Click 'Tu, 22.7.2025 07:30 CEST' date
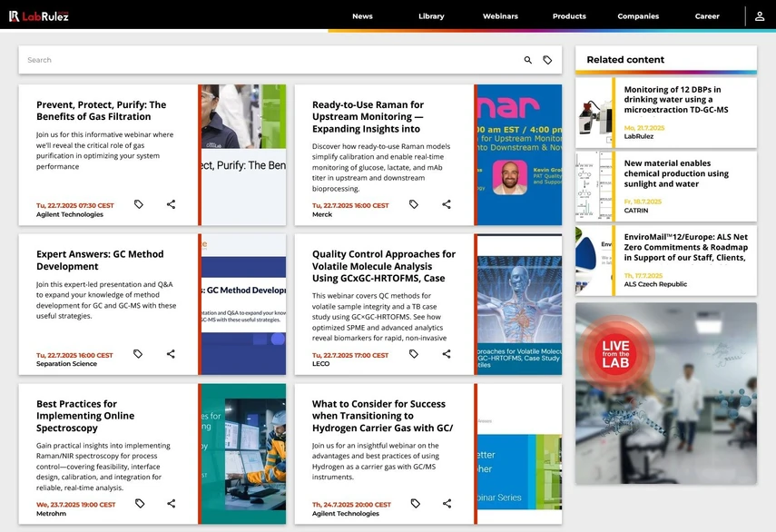Viewport: 776px width, 532px height. 74,205
